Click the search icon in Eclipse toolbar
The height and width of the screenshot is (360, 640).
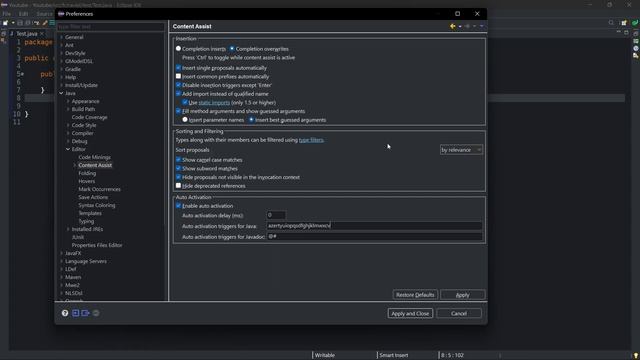(x=611, y=23)
